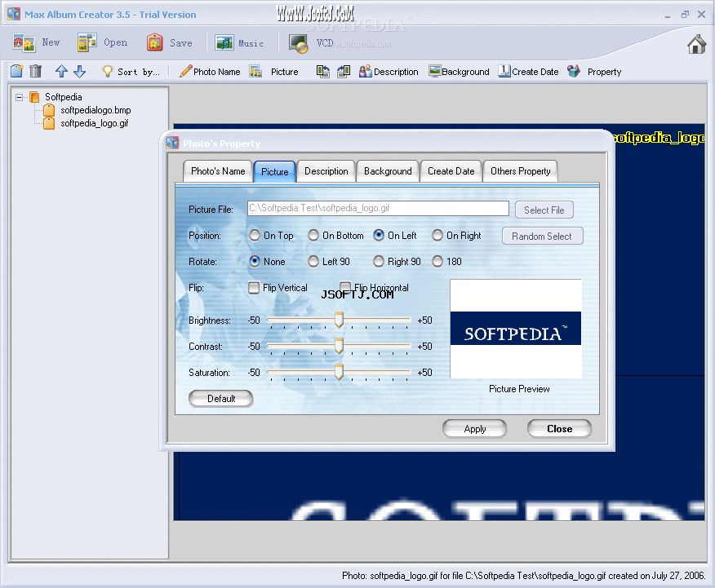This screenshot has width=715, height=588.
Task: Select 180 rotation radio
Action: pyautogui.click(x=437, y=261)
